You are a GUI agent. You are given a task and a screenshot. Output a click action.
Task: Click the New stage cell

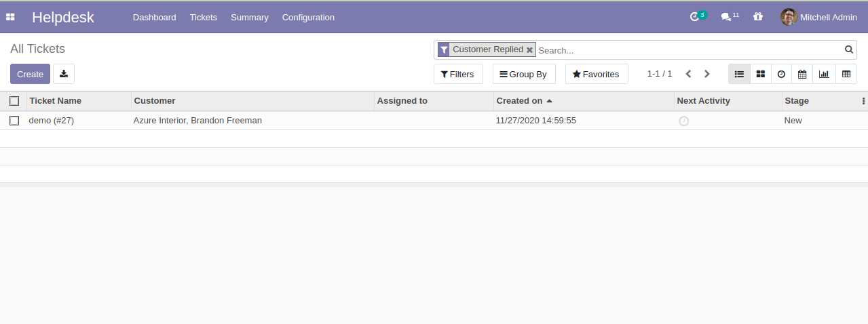[x=793, y=121]
